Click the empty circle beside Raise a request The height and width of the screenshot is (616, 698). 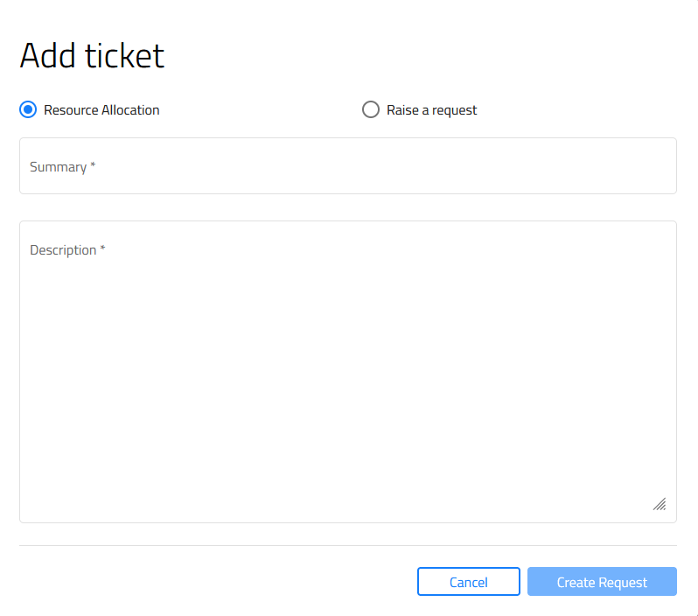[370, 109]
